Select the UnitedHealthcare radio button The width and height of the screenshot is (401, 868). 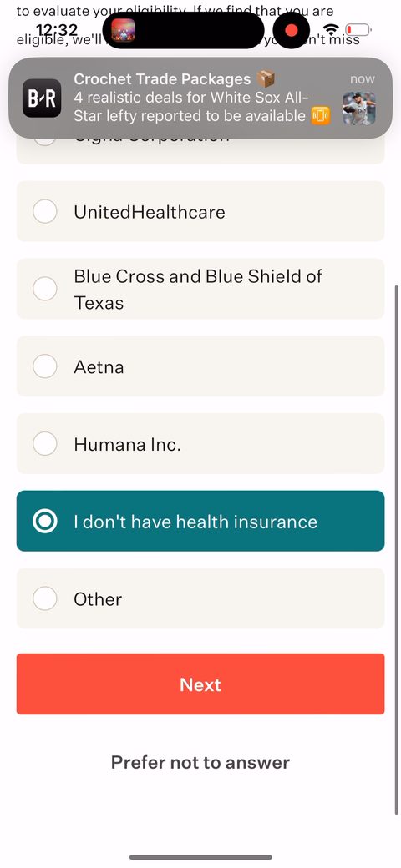[x=45, y=211]
